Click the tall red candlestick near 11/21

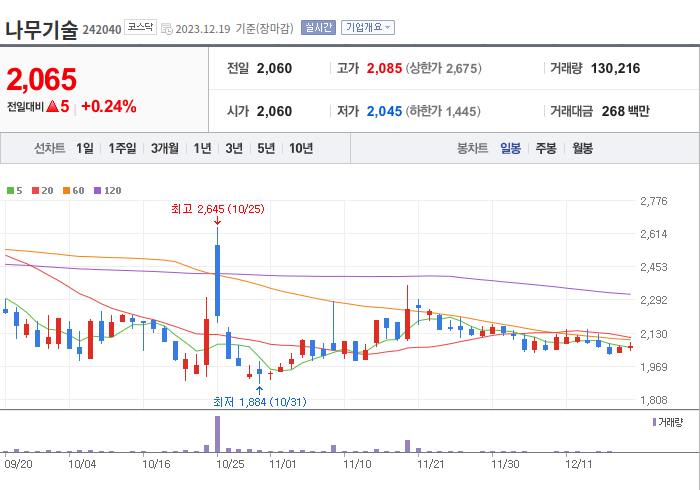[x=407, y=312]
